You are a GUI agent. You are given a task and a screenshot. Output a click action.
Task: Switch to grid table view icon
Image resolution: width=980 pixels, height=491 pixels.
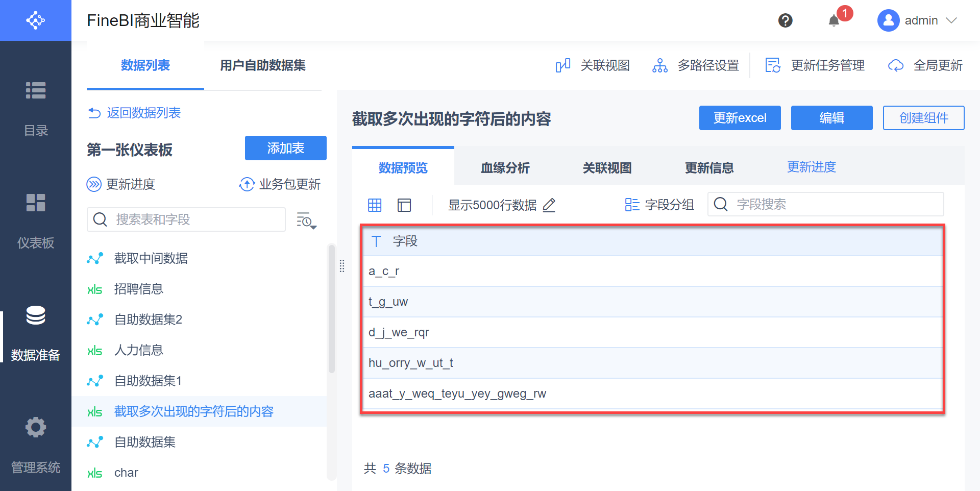(375, 205)
